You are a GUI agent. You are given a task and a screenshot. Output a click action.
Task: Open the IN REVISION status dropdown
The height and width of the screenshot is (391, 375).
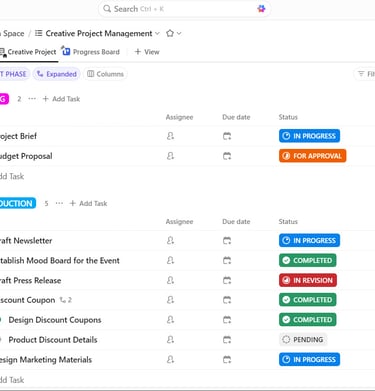pyautogui.click(x=308, y=280)
